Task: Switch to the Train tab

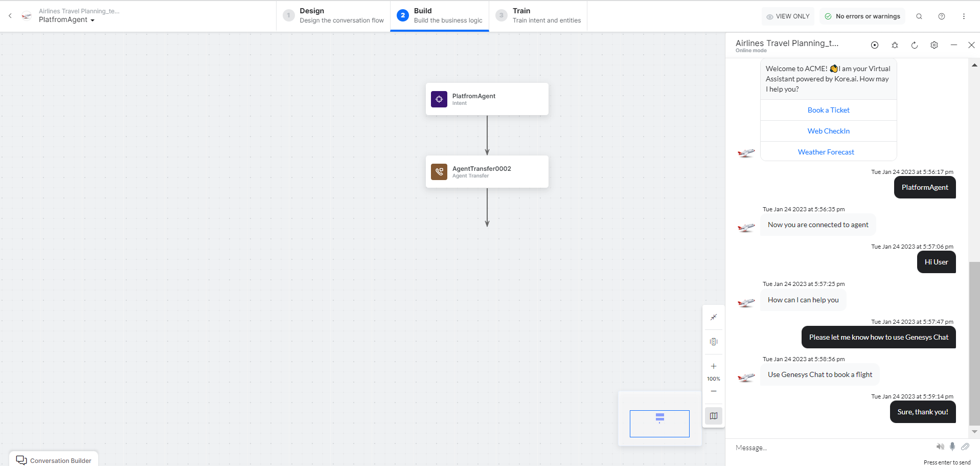Action: (x=538, y=16)
